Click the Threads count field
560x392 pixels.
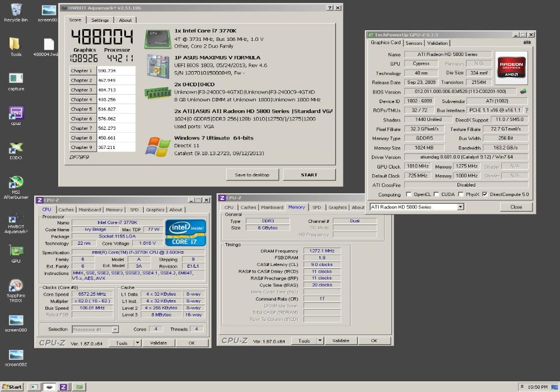(x=197, y=329)
